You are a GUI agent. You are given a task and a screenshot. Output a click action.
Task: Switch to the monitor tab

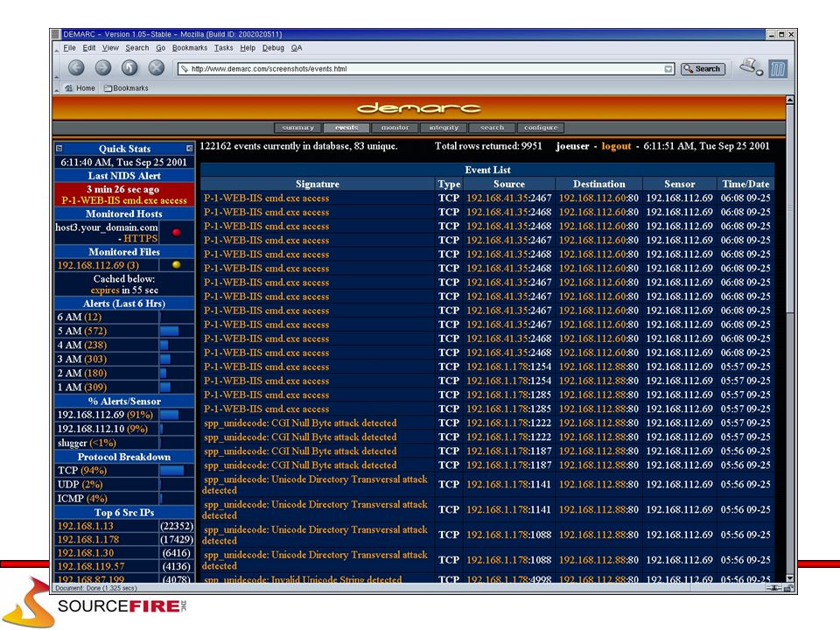coord(395,128)
